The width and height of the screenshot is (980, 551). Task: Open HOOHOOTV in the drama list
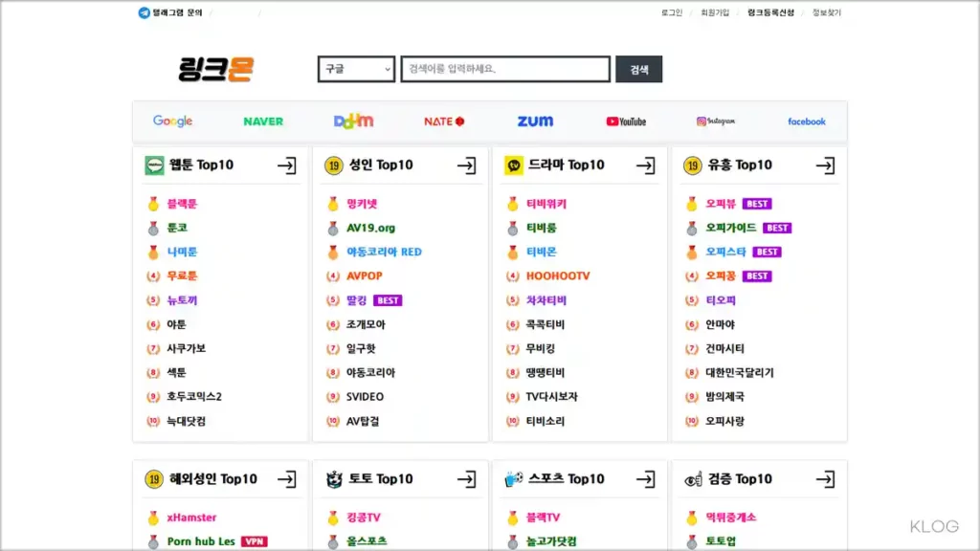point(558,275)
